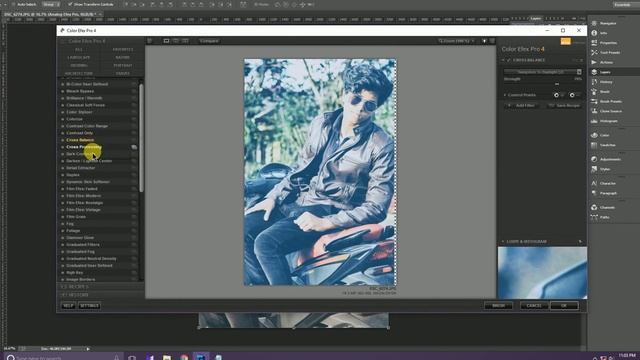
Task: Click the Brush button at bottom
Action: [x=498, y=306]
